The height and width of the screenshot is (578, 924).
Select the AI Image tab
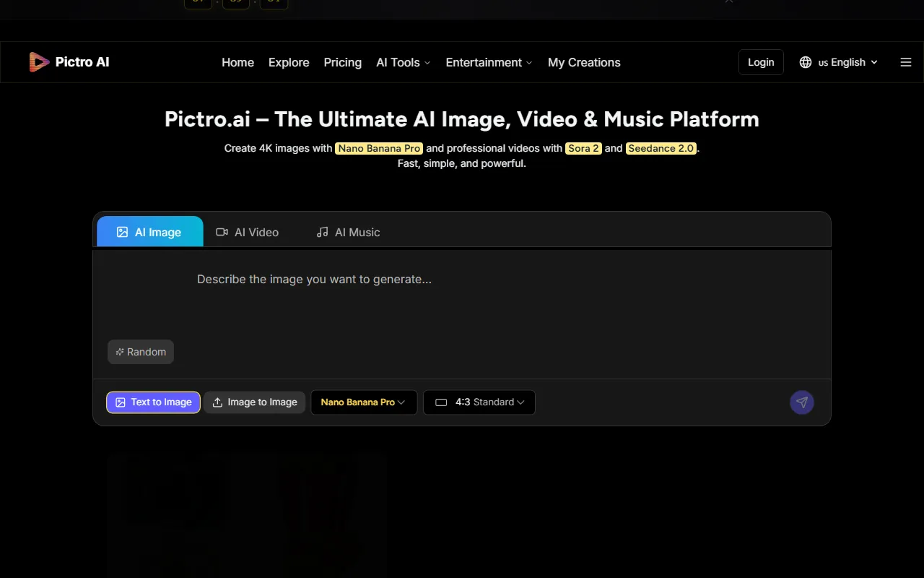[150, 232]
